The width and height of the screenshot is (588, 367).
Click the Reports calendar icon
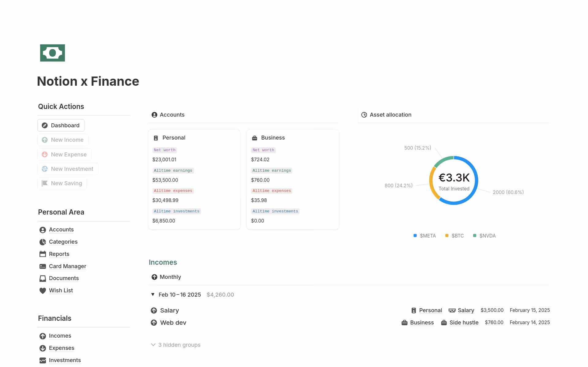click(x=43, y=254)
